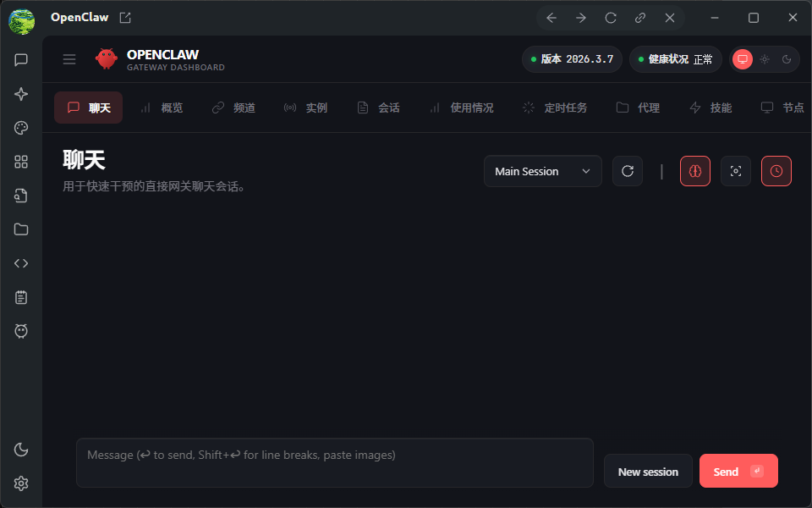Switch to light theme sun icon
The width and height of the screenshot is (812, 508).
(x=765, y=59)
